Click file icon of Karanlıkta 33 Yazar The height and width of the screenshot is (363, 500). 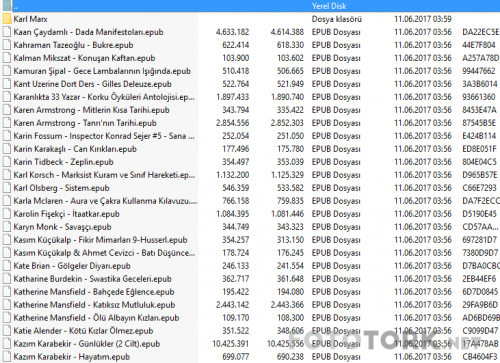click(7, 97)
